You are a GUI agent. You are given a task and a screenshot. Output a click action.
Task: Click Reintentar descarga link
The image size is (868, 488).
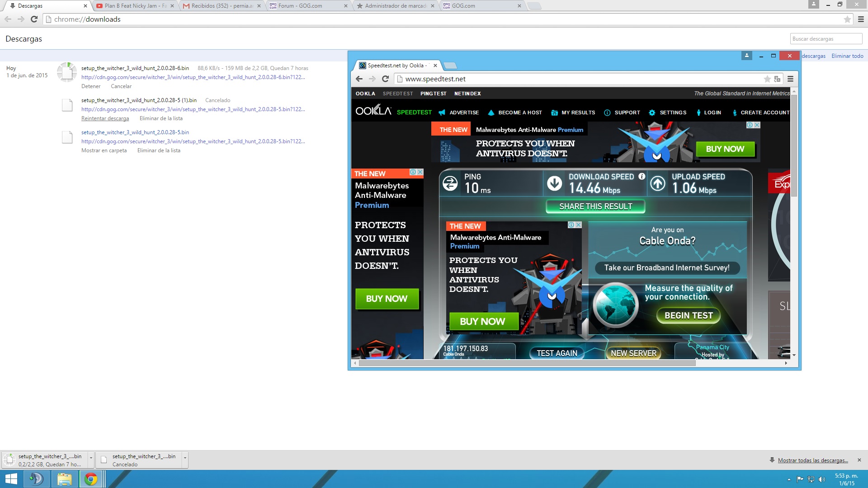click(105, 118)
